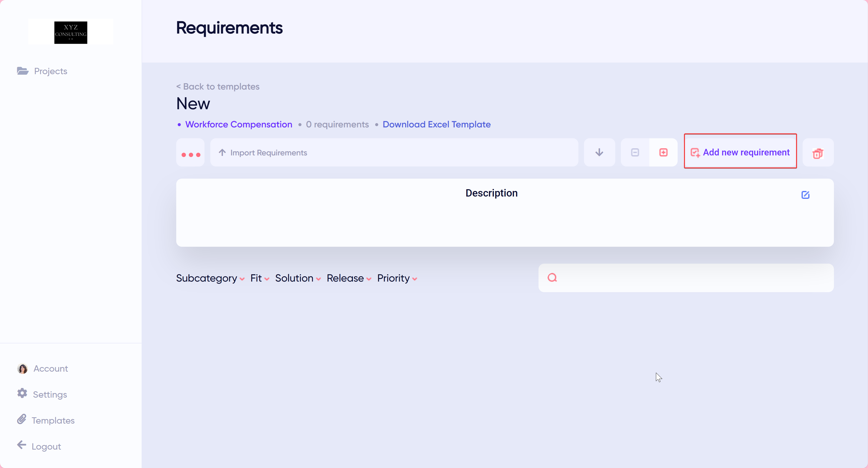This screenshot has height=468, width=868.
Task: Expand the Subcategory filter dropdown
Action: (x=210, y=278)
